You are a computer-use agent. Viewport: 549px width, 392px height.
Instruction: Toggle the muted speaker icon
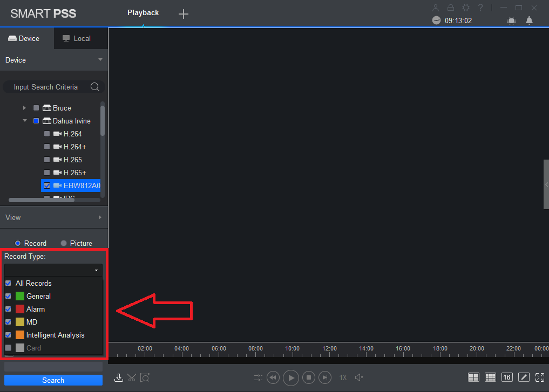359,377
